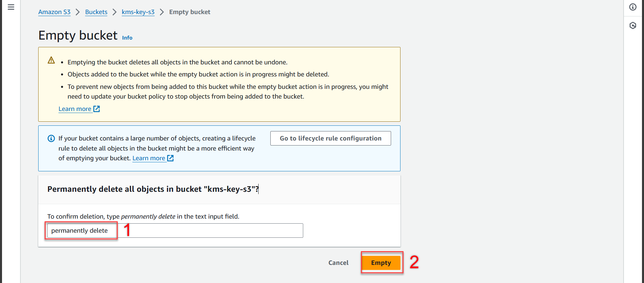
Task: Open Learn more link in lifecycle notice
Action: pyautogui.click(x=149, y=158)
